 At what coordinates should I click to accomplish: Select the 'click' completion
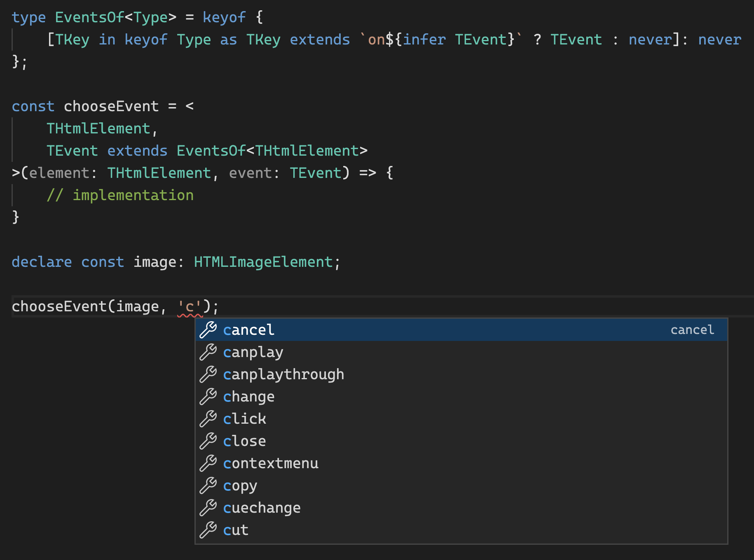461,419
